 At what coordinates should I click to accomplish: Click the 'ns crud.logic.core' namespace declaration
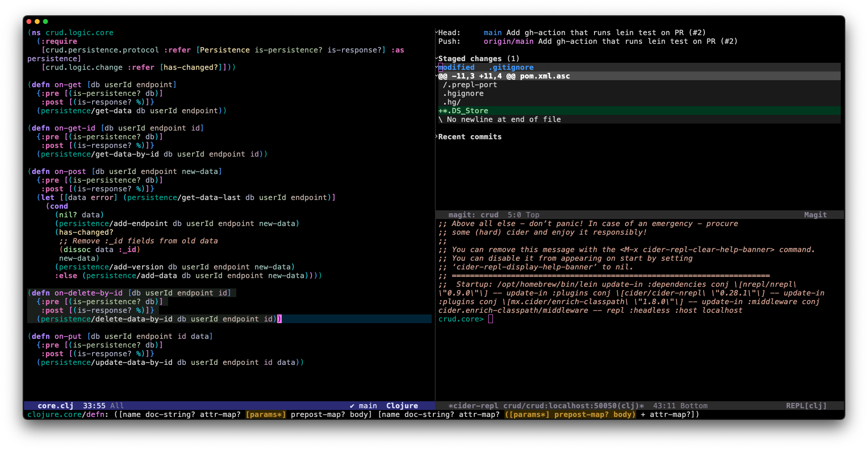(x=70, y=32)
